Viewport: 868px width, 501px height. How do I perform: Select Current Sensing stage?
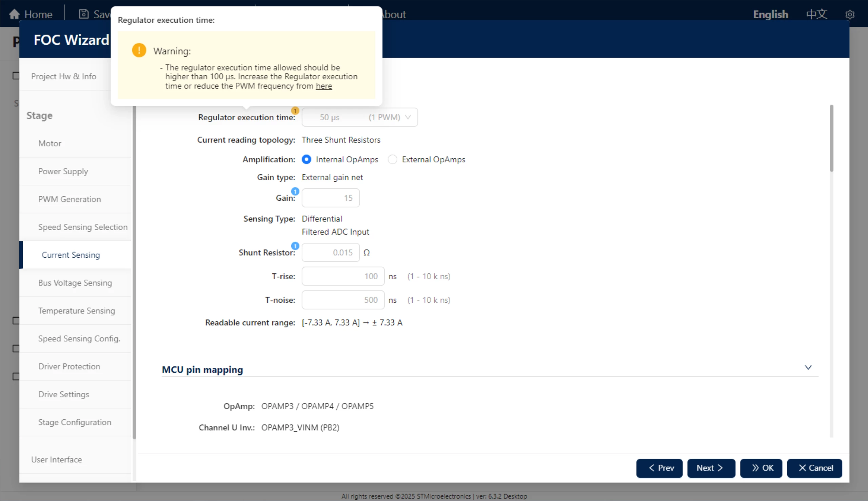point(75,255)
